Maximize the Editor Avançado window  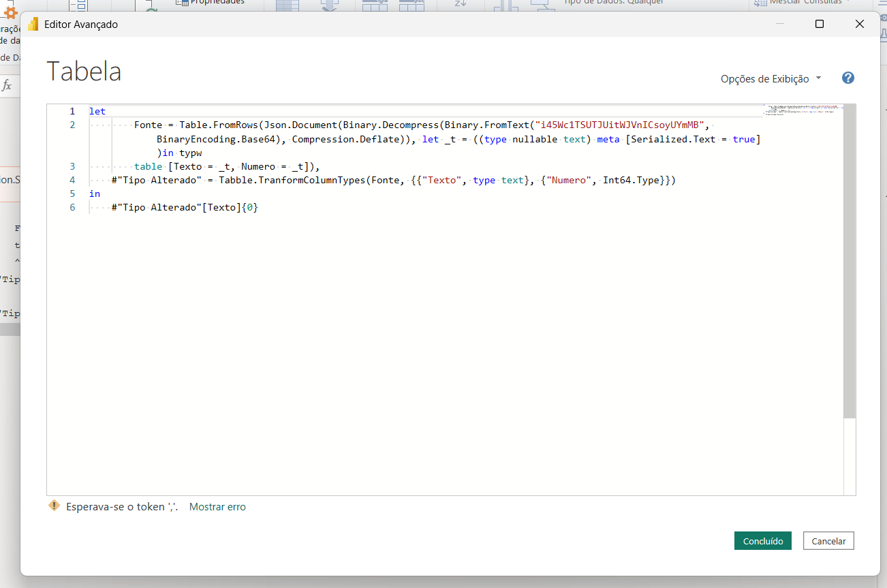(x=820, y=24)
